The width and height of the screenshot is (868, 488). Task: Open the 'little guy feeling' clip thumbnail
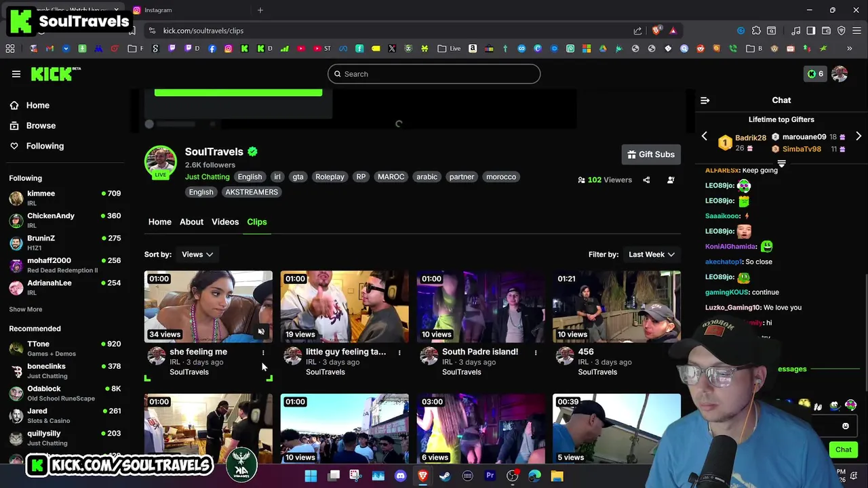click(x=344, y=306)
